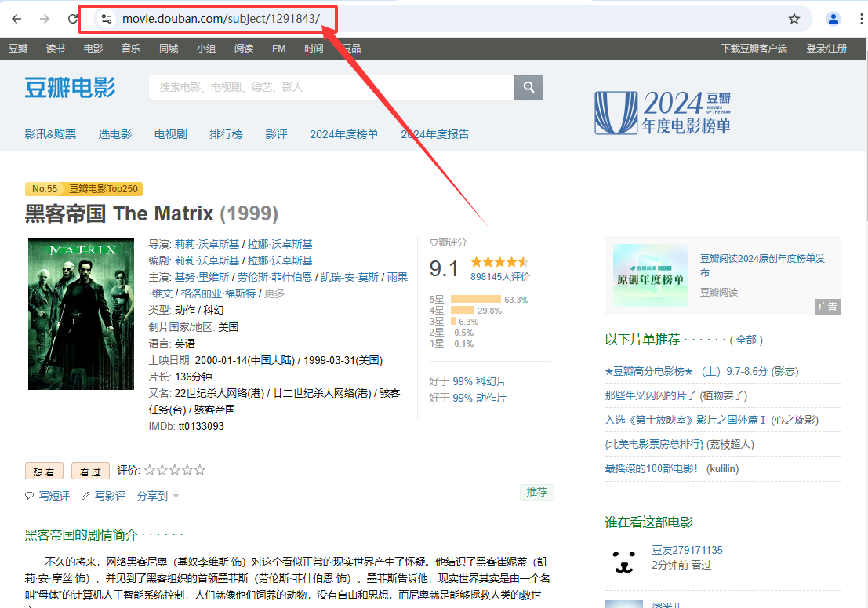Bookmark this page with star icon
Image resolution: width=868 pixels, height=608 pixels.
(794, 19)
